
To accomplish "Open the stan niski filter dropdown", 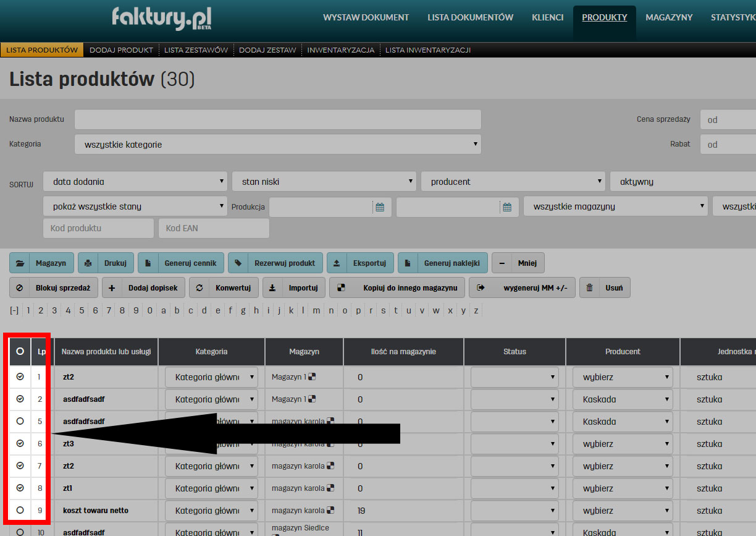I will pyautogui.click(x=324, y=181).
